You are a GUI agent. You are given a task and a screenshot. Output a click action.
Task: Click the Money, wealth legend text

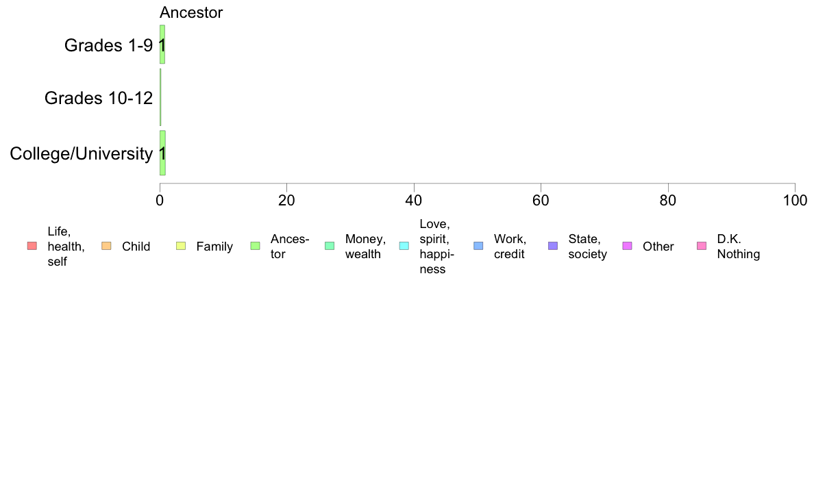365,247
